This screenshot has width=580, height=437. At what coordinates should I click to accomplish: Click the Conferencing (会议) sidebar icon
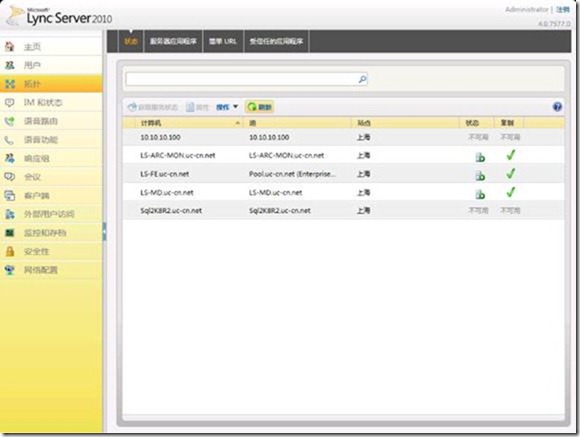10,177
